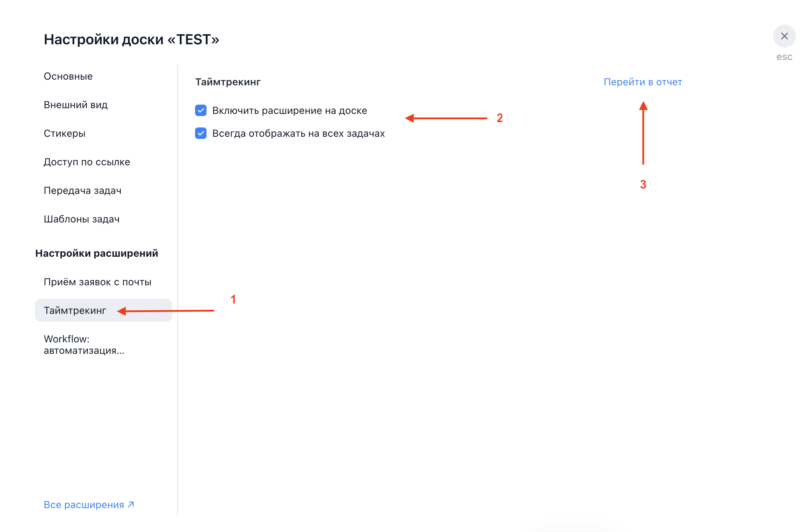Click the external arrow icon beside Все расширения
This screenshot has width=806, height=532.
click(x=131, y=504)
